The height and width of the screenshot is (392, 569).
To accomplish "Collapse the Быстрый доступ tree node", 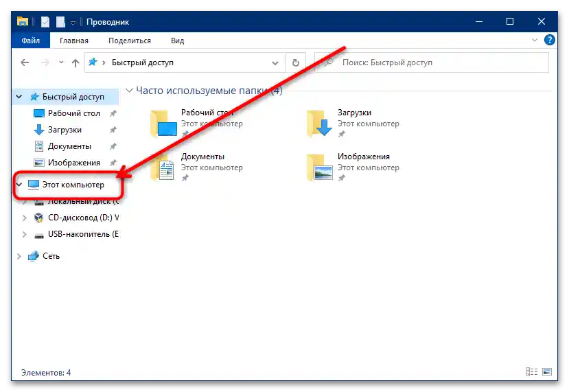I will tap(19, 97).
